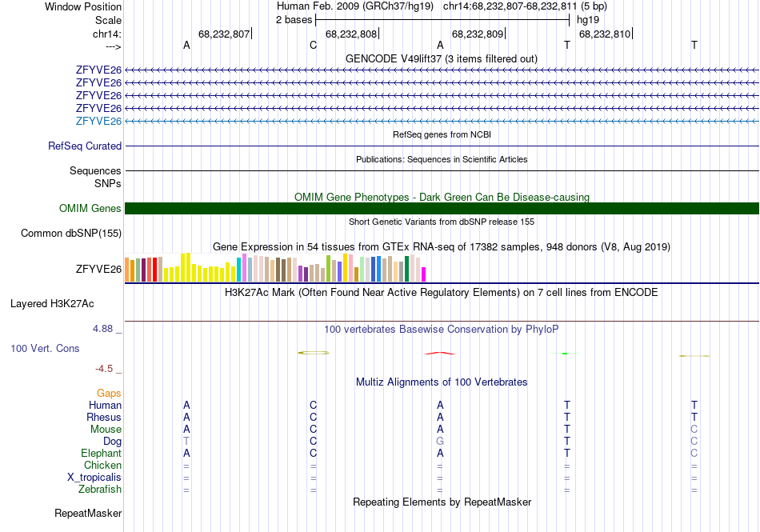Click the Human species label

105,405
